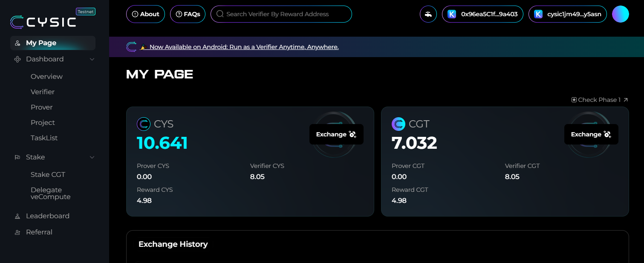Viewport: 644px width, 263px height.
Task: Click the CYSIC logo in the sidebar
Action: (43, 22)
